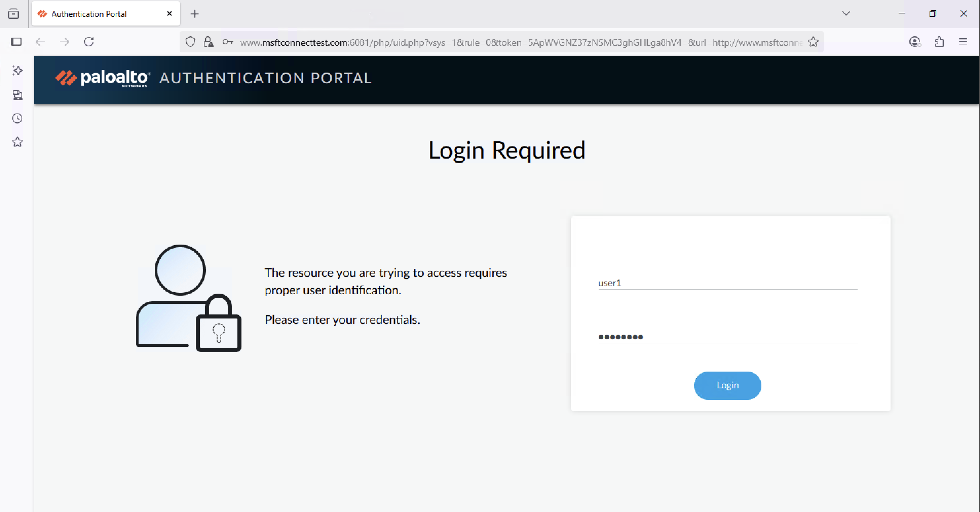
Task: Open the Extensions puzzle icon
Action: tap(939, 42)
